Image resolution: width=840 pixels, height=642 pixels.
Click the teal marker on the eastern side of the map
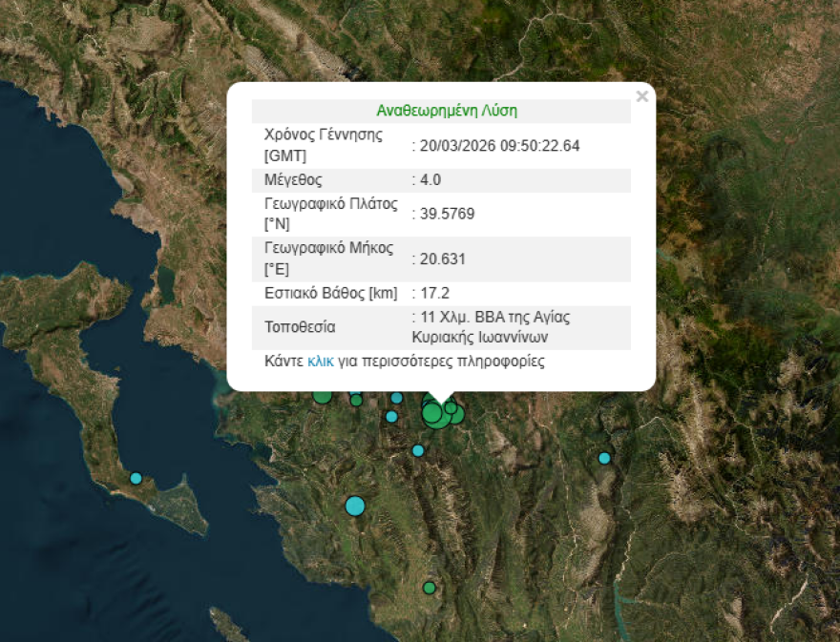click(603, 458)
